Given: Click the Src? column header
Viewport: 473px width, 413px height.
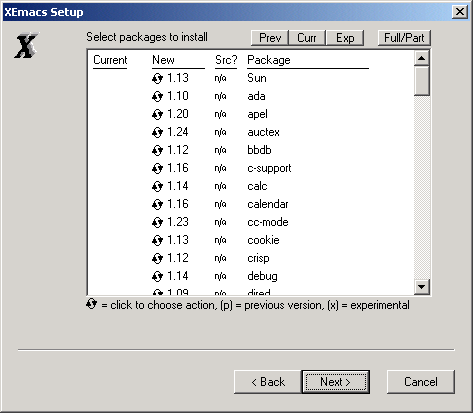Looking at the screenshot, I should [x=226, y=60].
